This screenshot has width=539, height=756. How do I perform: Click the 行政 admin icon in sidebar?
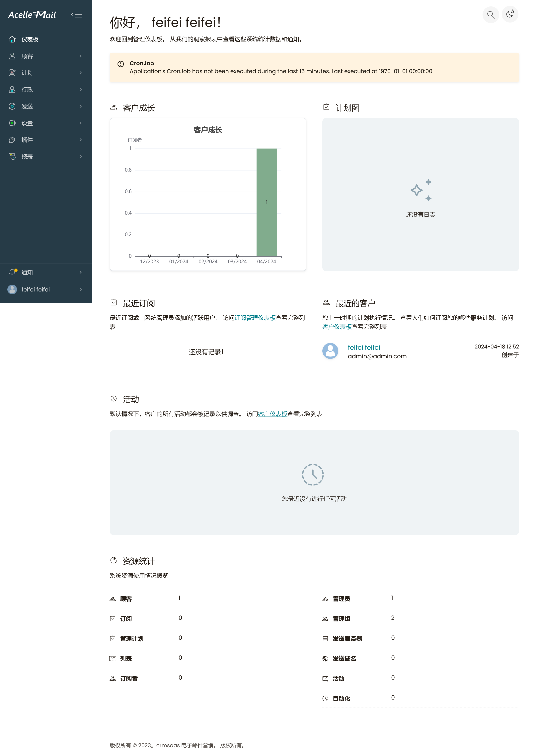click(x=12, y=90)
